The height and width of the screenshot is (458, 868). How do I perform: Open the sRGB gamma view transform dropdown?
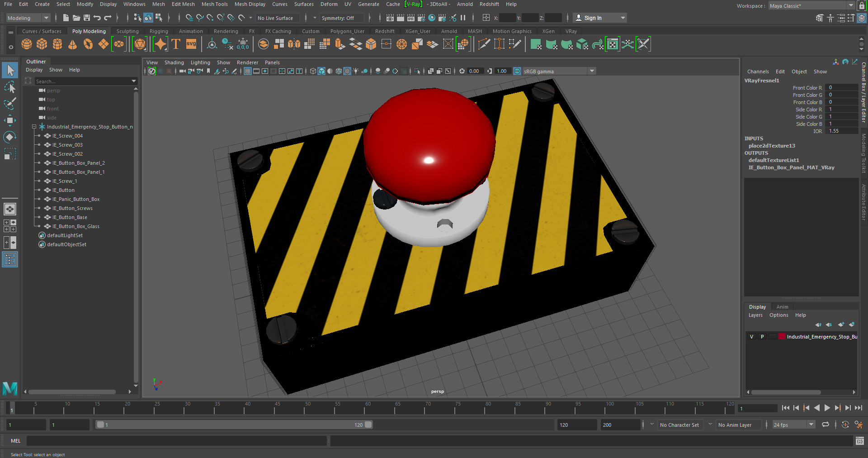click(559, 71)
